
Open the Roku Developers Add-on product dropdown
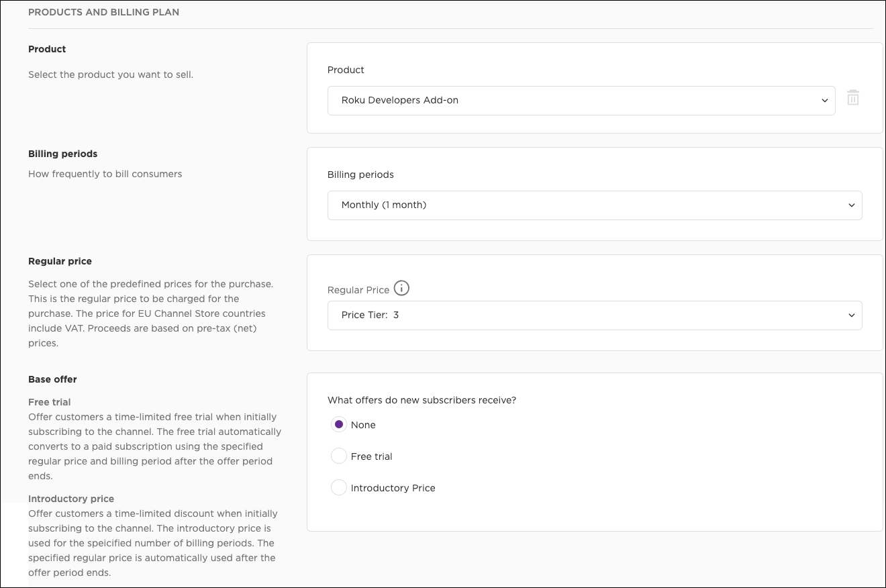pyautogui.click(x=581, y=101)
